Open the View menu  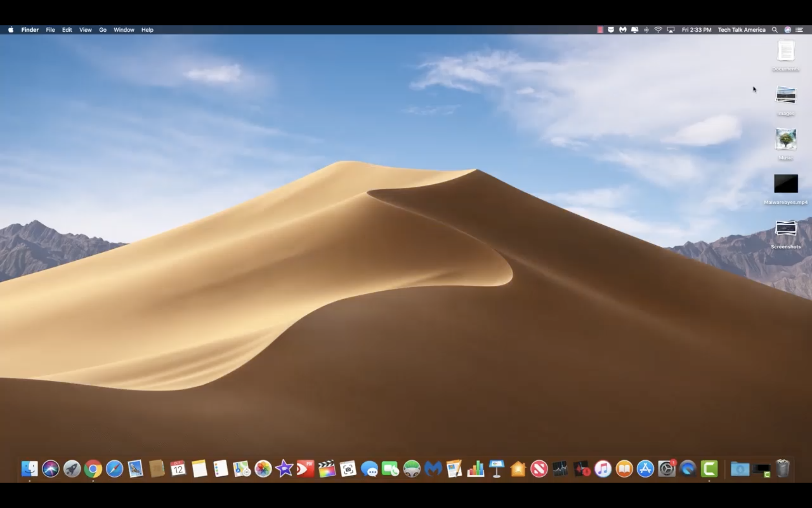85,30
